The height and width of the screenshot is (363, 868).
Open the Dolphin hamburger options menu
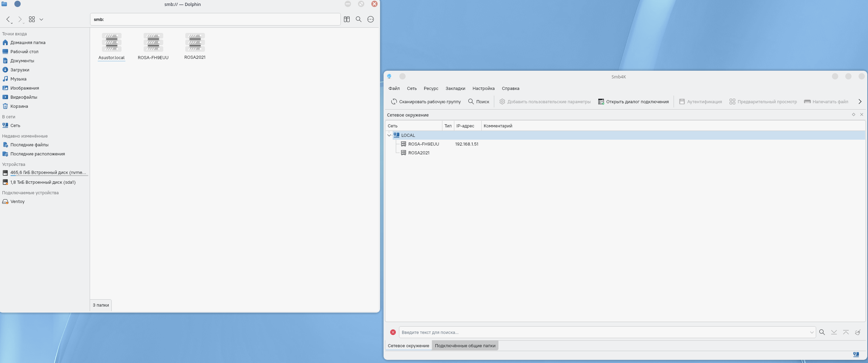coord(371,19)
